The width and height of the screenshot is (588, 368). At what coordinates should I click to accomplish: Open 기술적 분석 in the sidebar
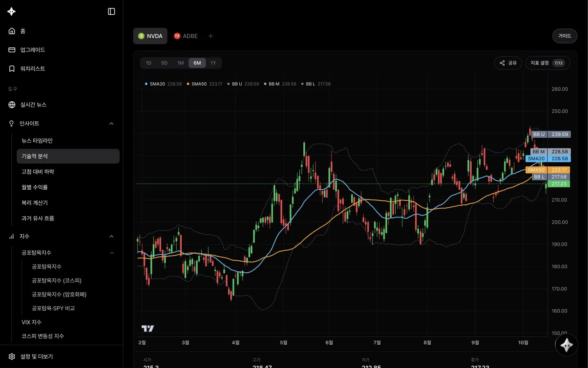point(68,156)
